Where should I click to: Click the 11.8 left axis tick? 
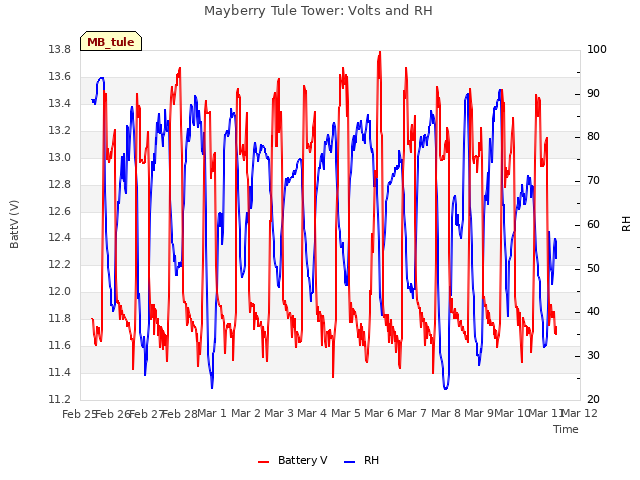(60, 318)
